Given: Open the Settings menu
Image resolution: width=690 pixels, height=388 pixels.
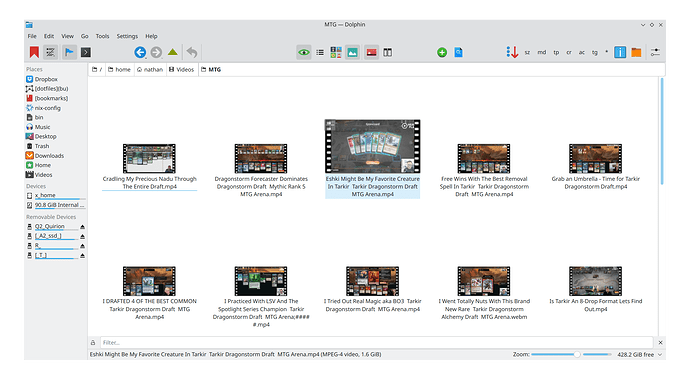Looking at the screenshot, I should point(127,36).
